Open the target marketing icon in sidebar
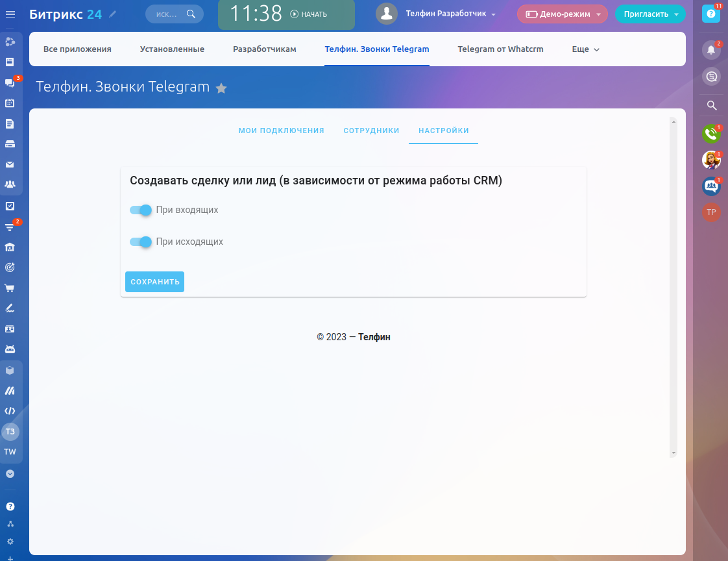Viewport: 728px width, 561px height. tap(10, 268)
